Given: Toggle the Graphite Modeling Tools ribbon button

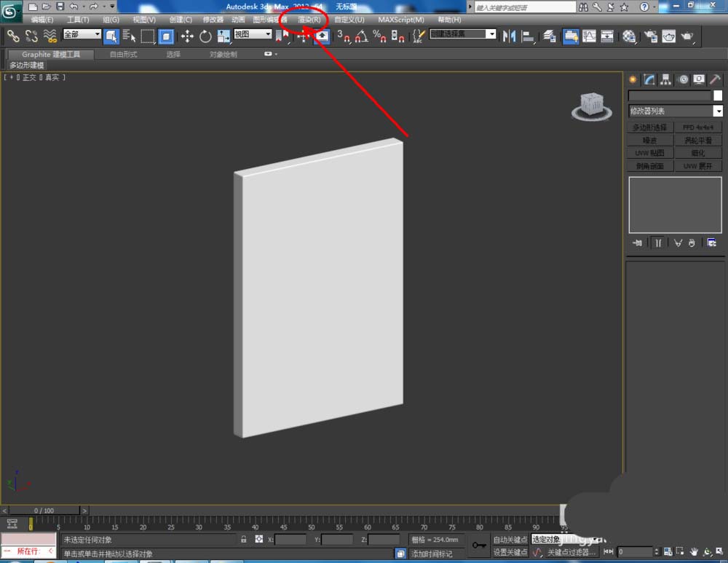Looking at the screenshot, I should 571,36.
